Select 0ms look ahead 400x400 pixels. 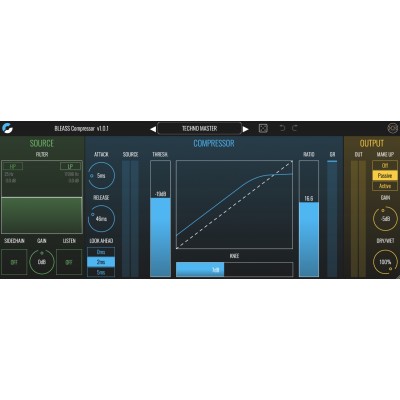click(x=101, y=252)
